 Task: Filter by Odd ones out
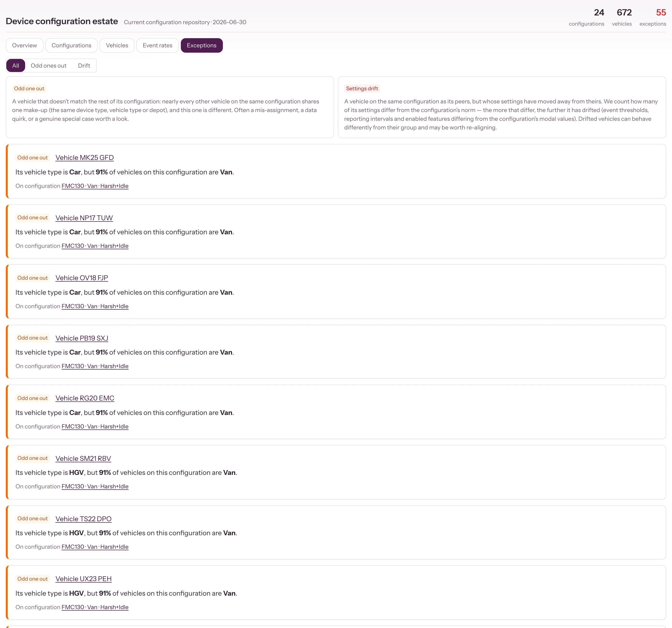tap(48, 65)
